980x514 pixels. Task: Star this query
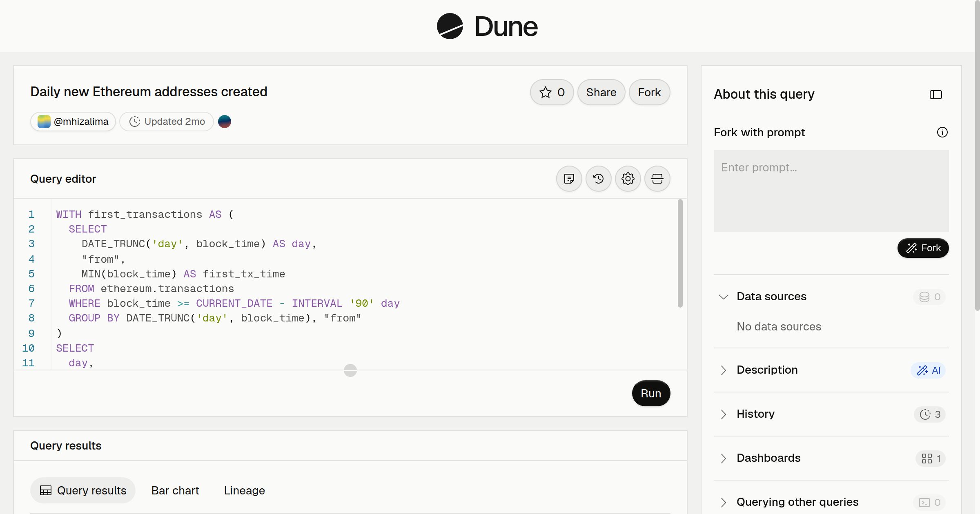[552, 92]
